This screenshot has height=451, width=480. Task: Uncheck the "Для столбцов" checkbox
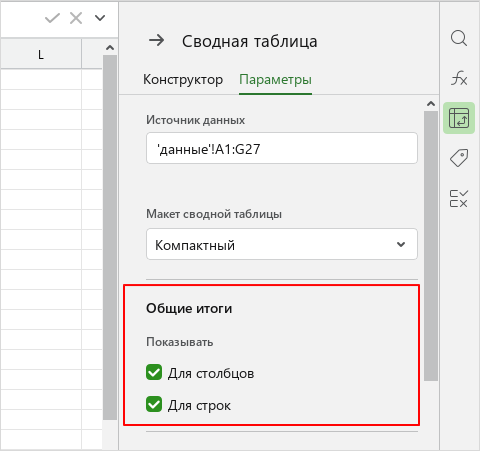pos(154,372)
